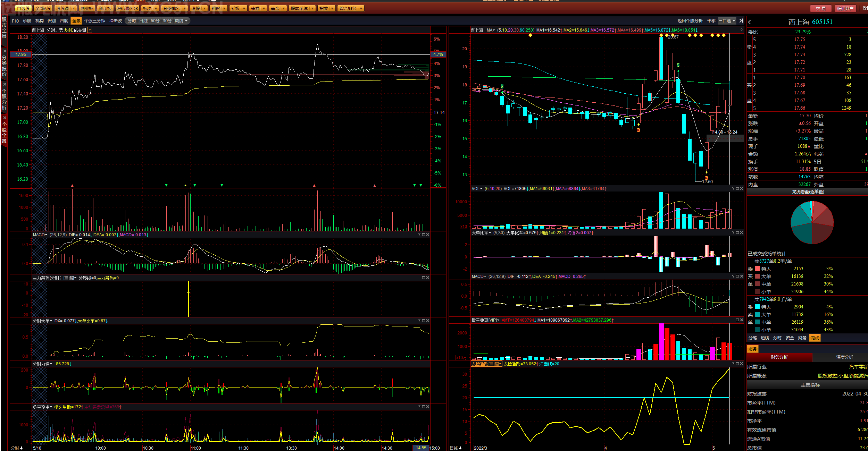Close the 分类报价 sidebar tab
The height and width of the screenshot is (451, 868).
[5, 51]
